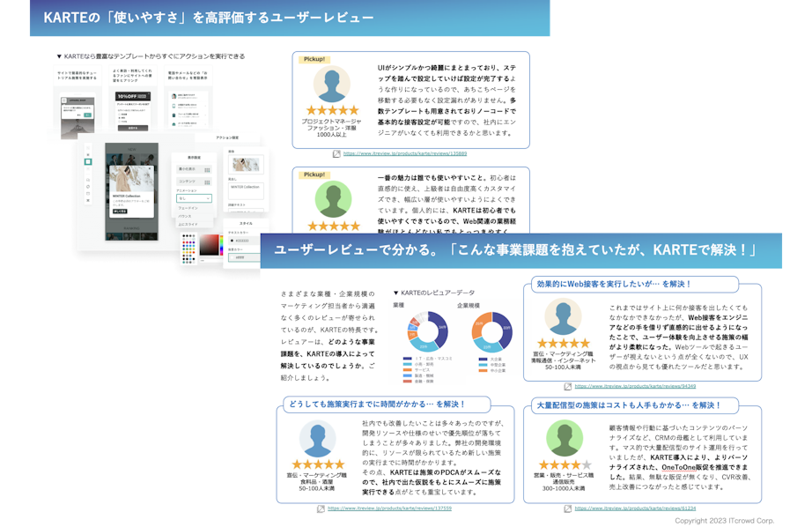Click triangle before KARTEのレビュアーデータ heading
Image resolution: width=812 pixels, height=527 pixels.
(x=395, y=293)
